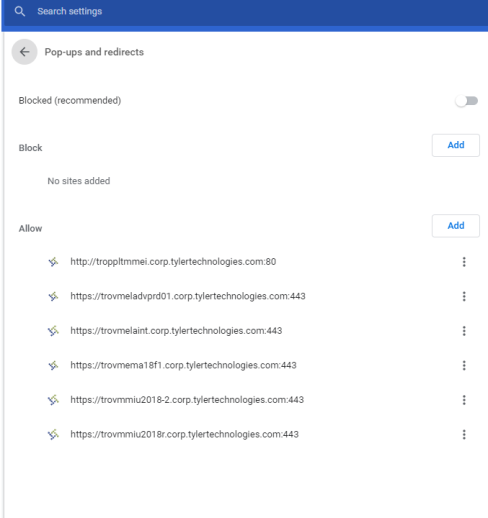
Task: Click favicon beside trovmmiu2018-2 site entry
Action: point(53,400)
